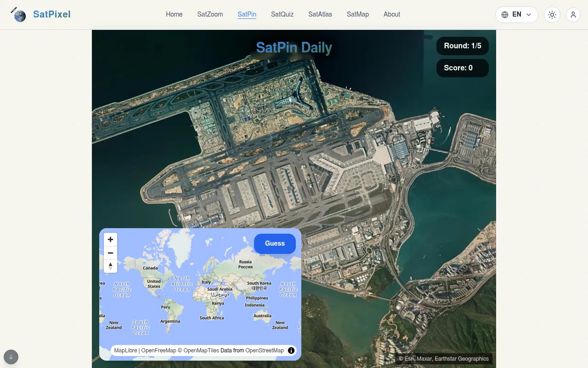Viewport: 588px width, 368px height.
Task: Open the OpenStreetMap attribution link
Action: (x=265, y=351)
